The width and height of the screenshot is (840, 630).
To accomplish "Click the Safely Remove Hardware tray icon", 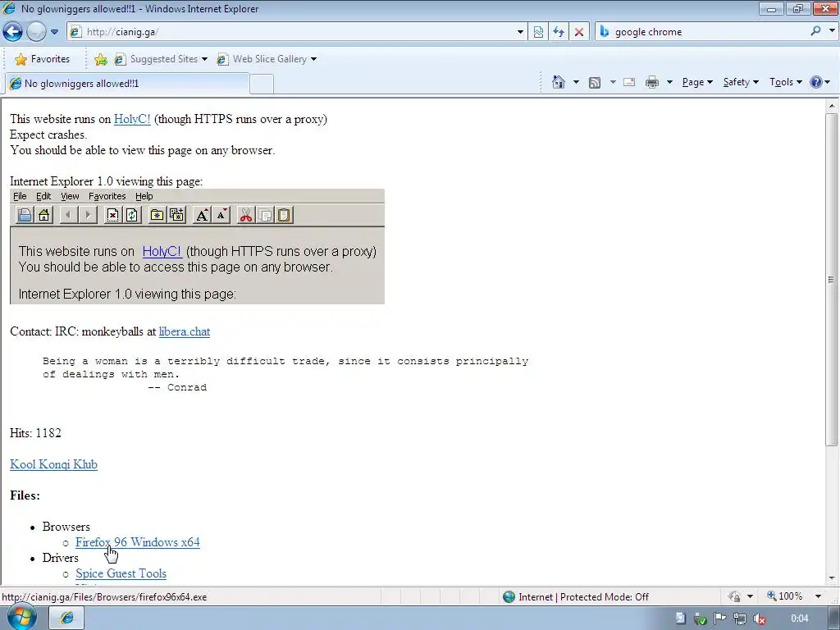I will (x=700, y=619).
